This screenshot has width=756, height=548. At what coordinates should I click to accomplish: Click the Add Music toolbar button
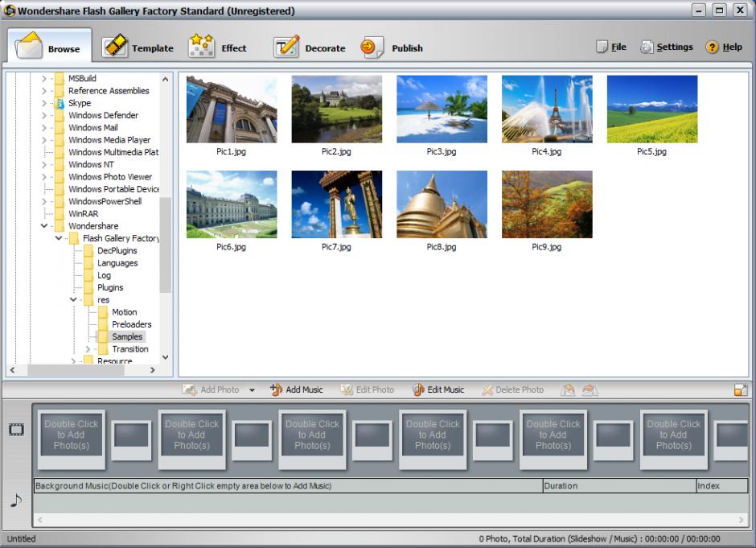click(296, 389)
